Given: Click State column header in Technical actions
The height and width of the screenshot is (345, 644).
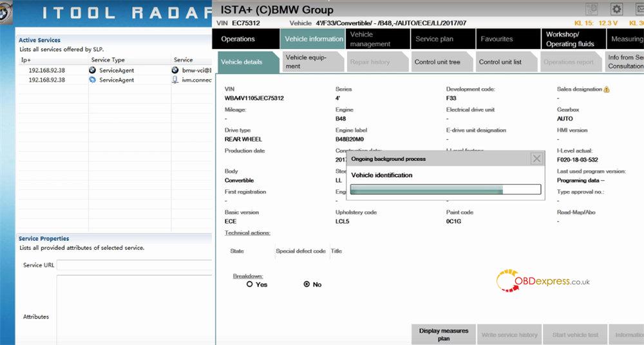Looking at the screenshot, I should tap(237, 251).
